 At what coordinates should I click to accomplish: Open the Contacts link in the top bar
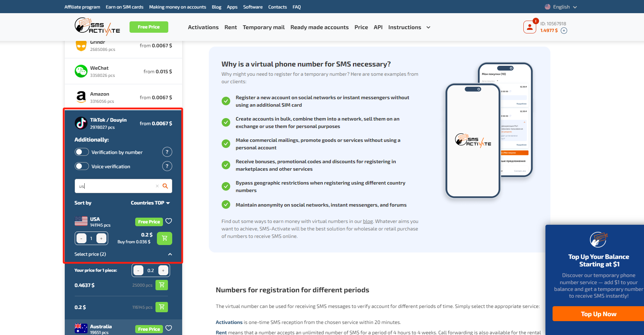278,7
